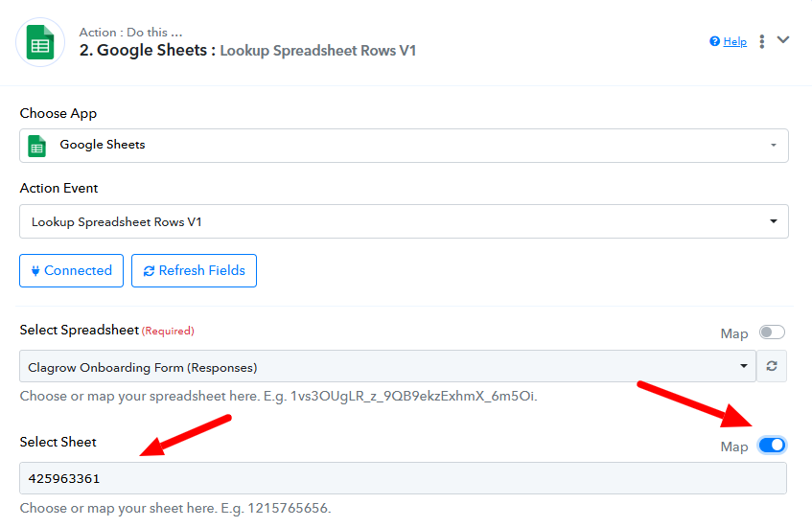Open the three-dot step options menu
The image size is (812, 527).
coord(762,41)
